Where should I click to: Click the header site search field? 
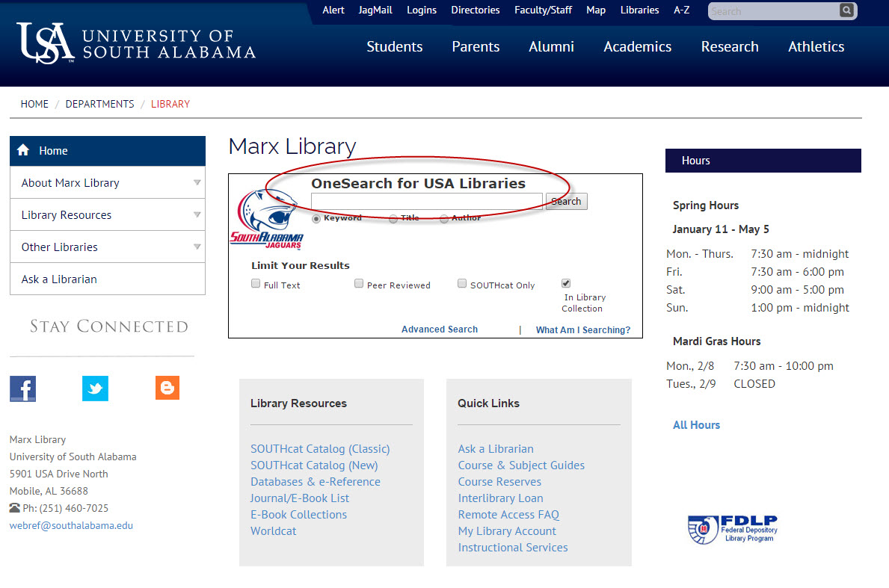pos(774,11)
